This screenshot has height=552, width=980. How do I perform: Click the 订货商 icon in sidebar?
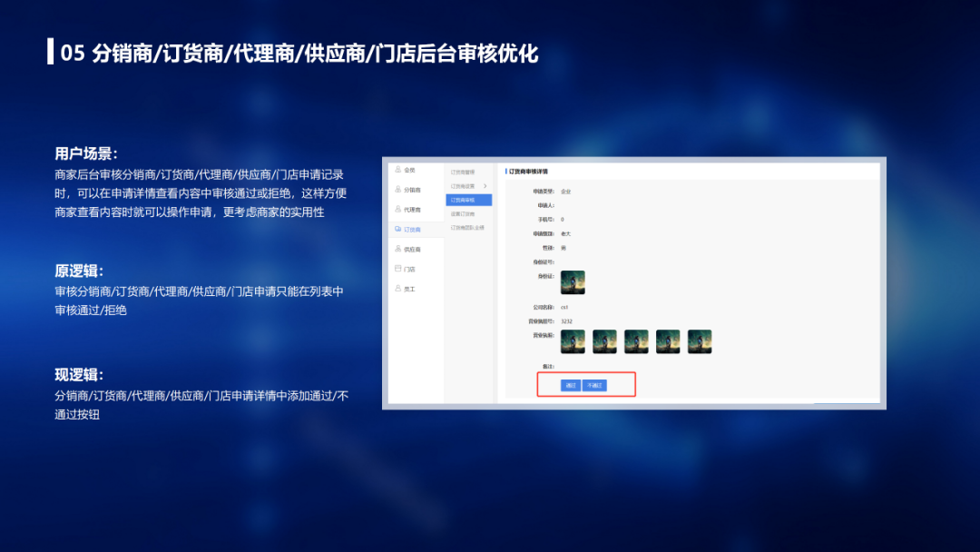point(397,230)
